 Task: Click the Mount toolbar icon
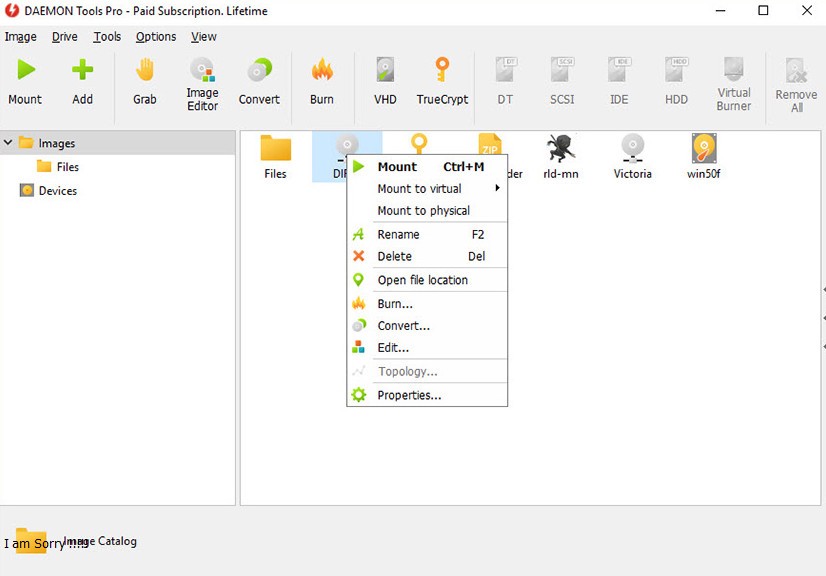click(x=25, y=83)
